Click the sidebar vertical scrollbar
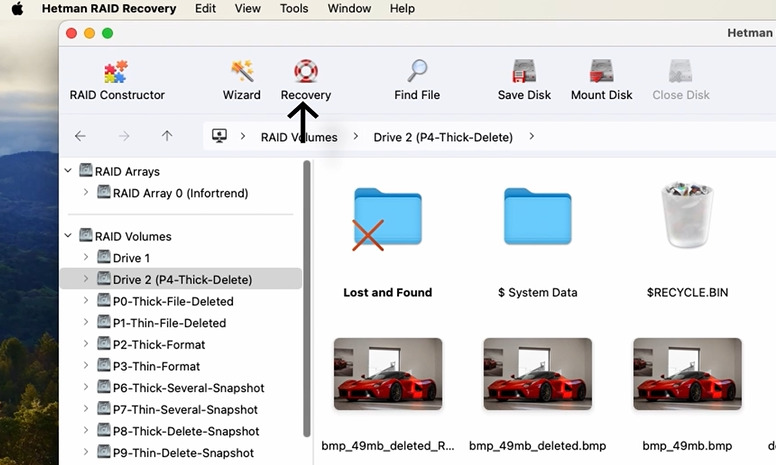776x465 pixels. point(307,299)
